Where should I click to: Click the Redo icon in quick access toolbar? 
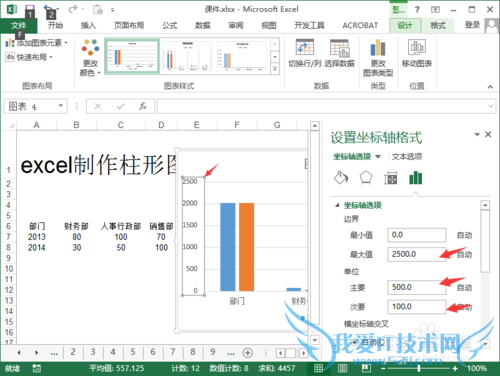click(x=73, y=9)
